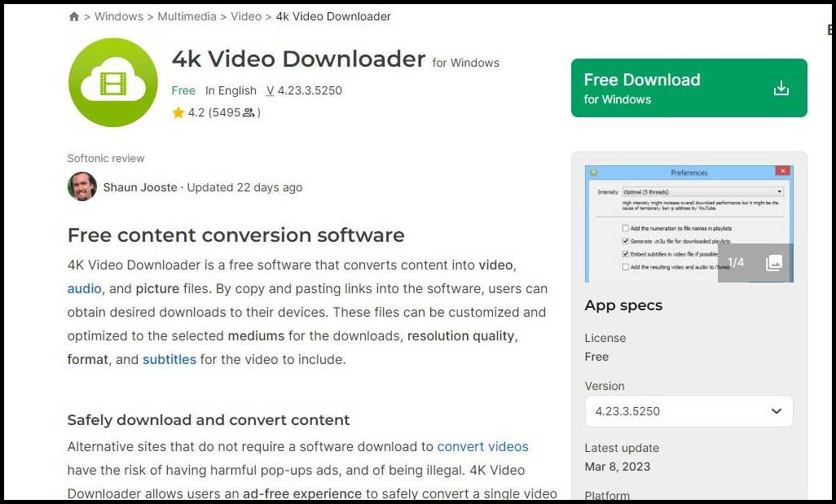Open the convert videos hyperlink
The height and width of the screenshot is (504, 836).
(x=483, y=446)
